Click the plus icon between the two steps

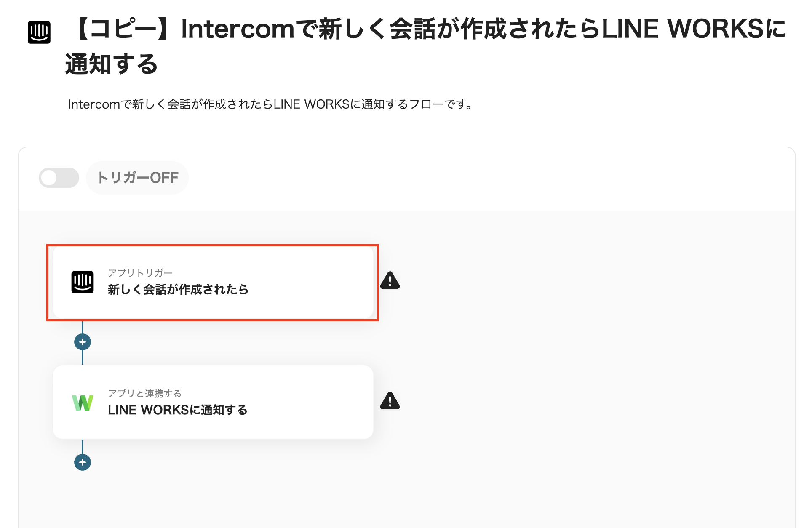click(x=83, y=342)
